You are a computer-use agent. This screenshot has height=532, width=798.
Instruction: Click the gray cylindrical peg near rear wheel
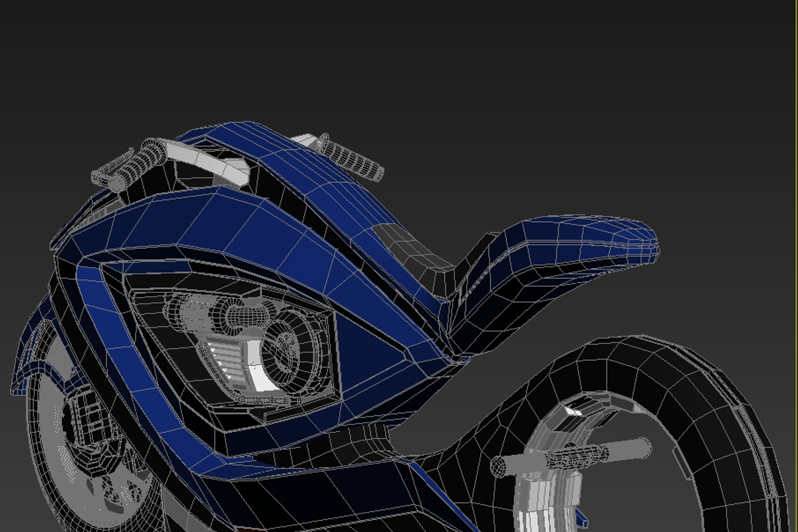(x=572, y=456)
